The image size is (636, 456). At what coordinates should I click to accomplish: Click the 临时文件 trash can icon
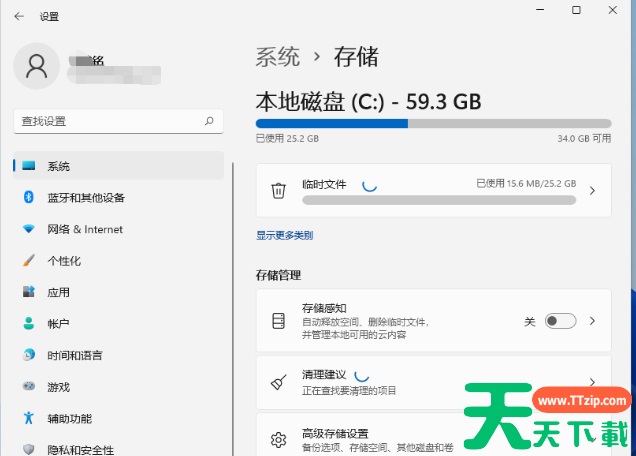pyautogui.click(x=279, y=190)
